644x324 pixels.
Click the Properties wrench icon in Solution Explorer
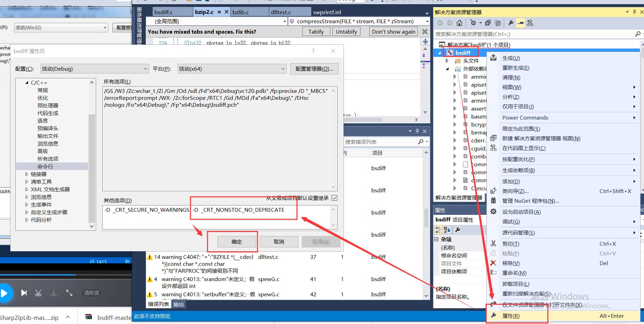[510, 23]
